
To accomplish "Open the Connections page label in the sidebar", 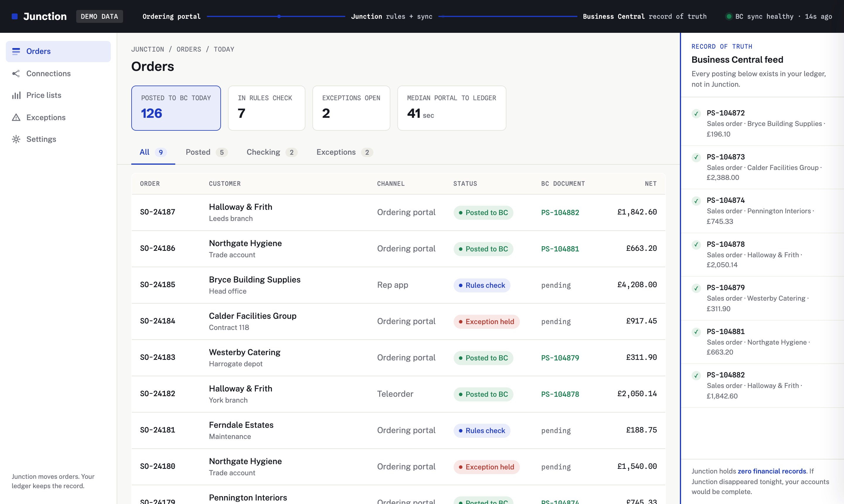I will pos(49,73).
